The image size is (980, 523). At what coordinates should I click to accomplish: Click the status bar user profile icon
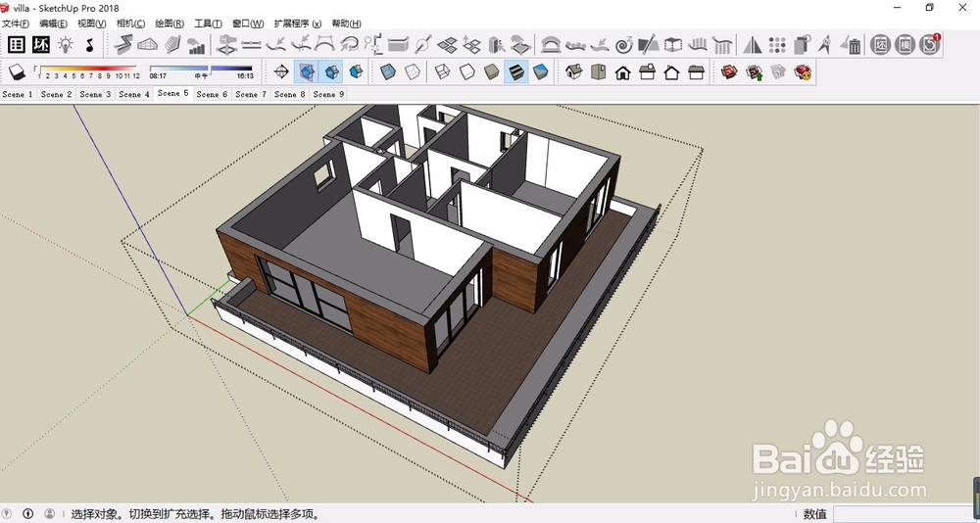coord(49,513)
